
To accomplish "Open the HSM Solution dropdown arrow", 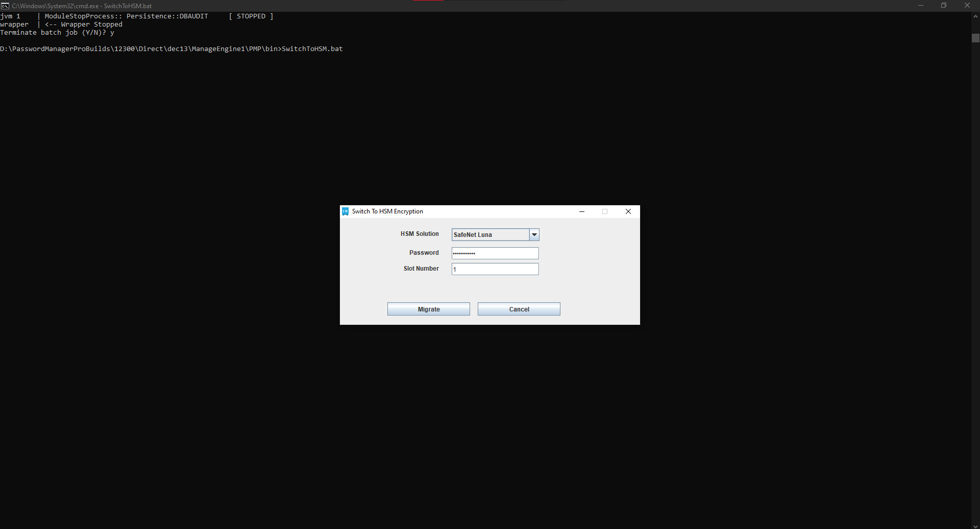I will pos(534,235).
